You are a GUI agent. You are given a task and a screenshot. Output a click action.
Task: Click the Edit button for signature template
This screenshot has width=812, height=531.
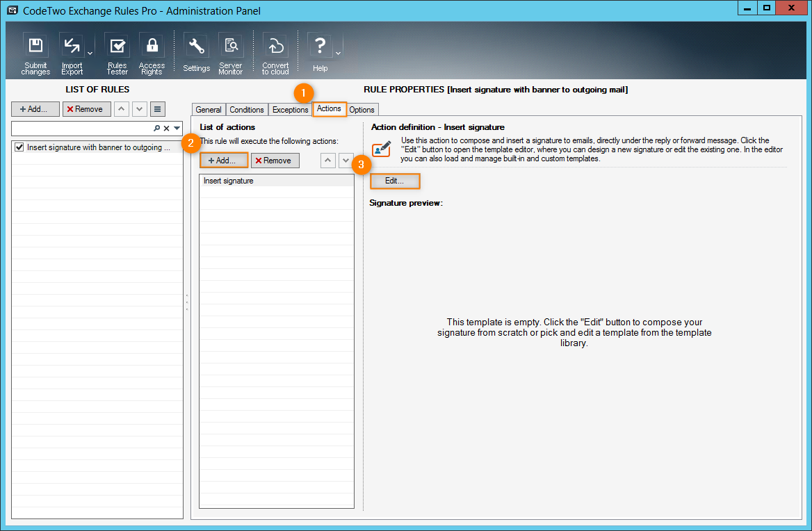pyautogui.click(x=395, y=181)
